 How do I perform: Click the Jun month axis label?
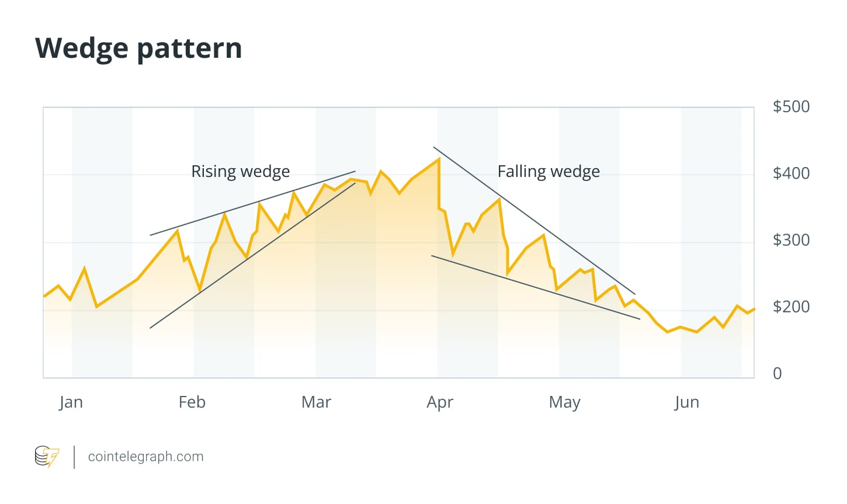[x=686, y=402]
